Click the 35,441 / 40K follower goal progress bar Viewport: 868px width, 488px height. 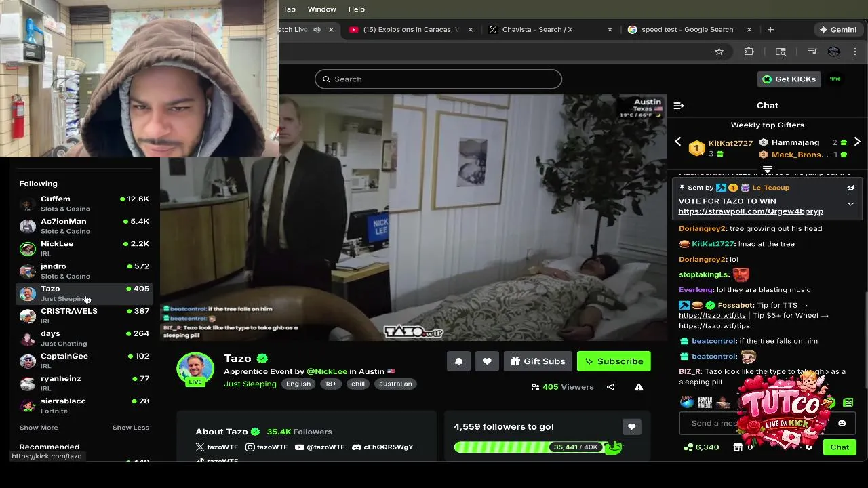coord(537,447)
